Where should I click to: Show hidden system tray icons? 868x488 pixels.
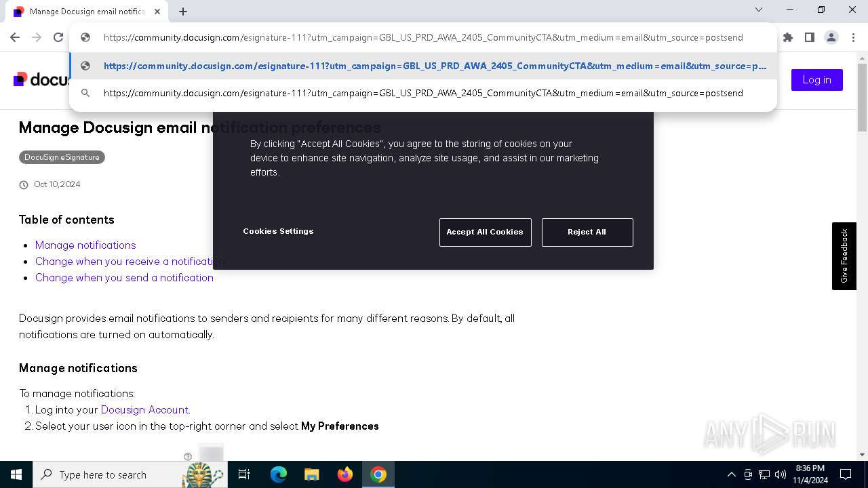tap(731, 474)
